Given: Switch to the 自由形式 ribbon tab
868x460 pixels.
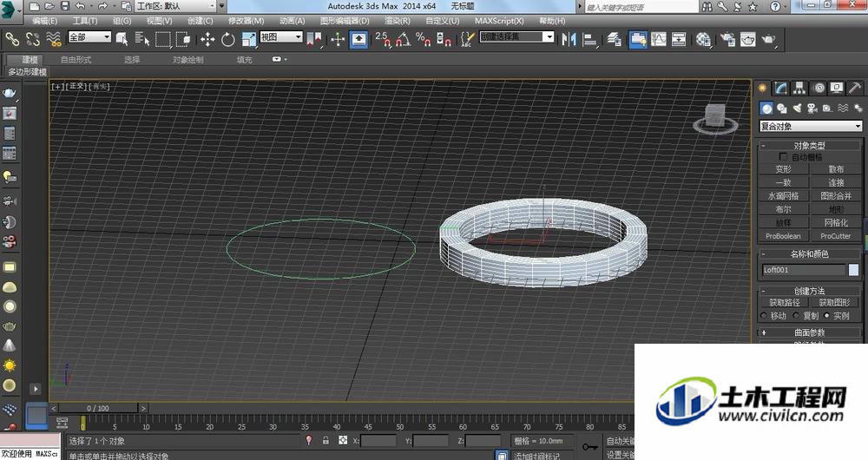Looking at the screenshot, I should (x=76, y=59).
